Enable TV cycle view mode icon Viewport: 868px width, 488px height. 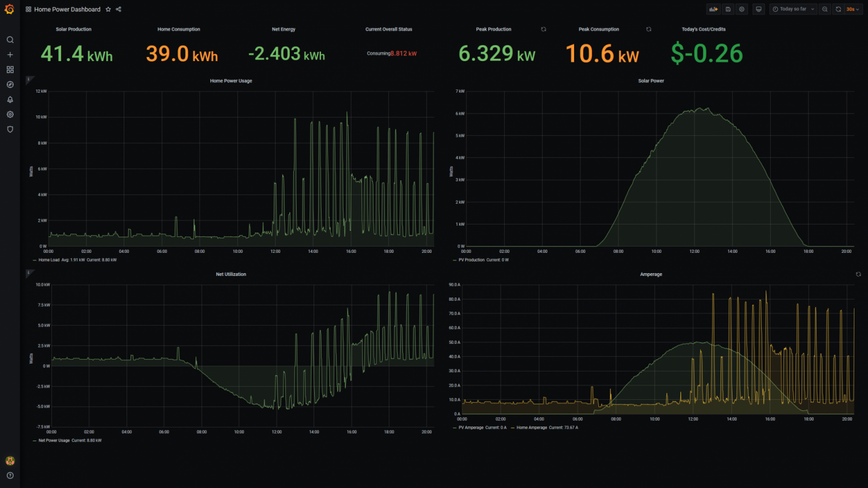point(758,9)
